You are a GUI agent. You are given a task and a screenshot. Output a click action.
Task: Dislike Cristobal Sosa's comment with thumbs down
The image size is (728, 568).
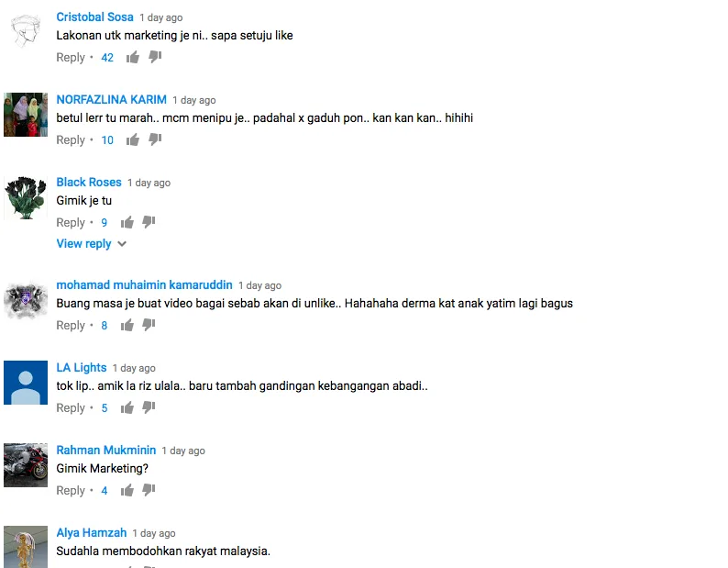tap(155, 57)
